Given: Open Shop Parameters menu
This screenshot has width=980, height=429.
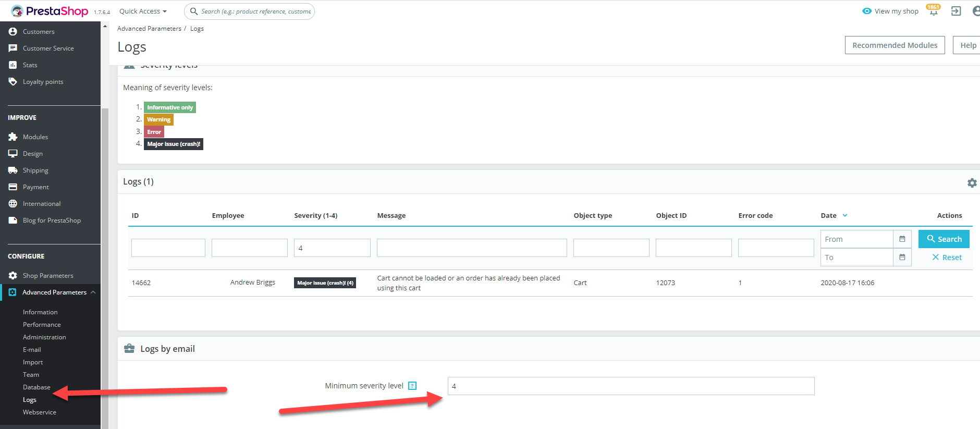Looking at the screenshot, I should coord(48,276).
